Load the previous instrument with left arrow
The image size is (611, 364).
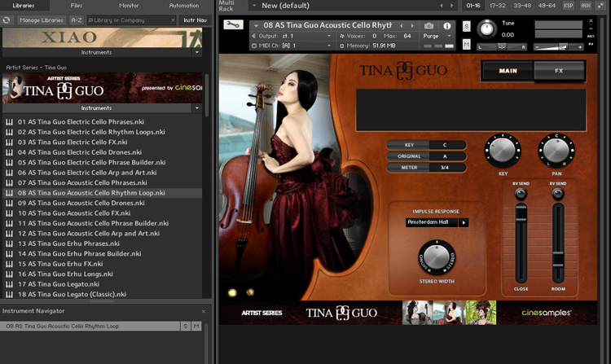tap(402, 25)
